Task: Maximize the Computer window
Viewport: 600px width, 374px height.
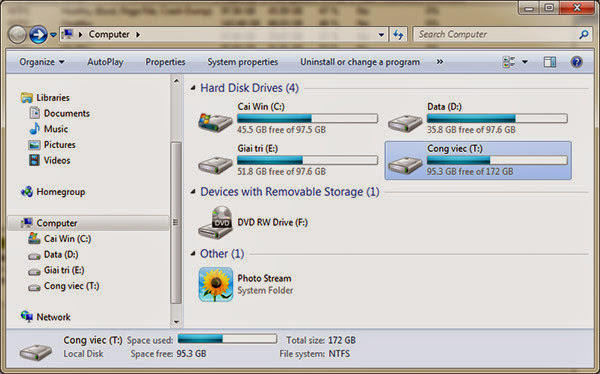Action: pyautogui.click(x=549, y=8)
